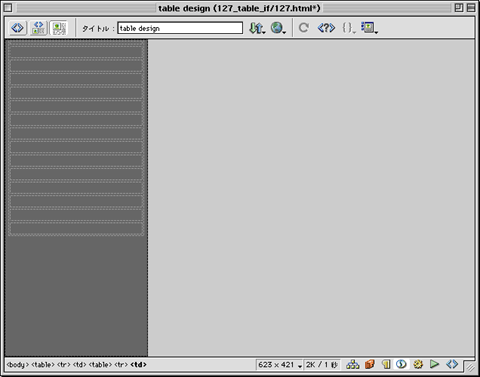Screen dimensions: 480x377
Task: Open Code Inspector launcher icon
Action: coord(452,364)
